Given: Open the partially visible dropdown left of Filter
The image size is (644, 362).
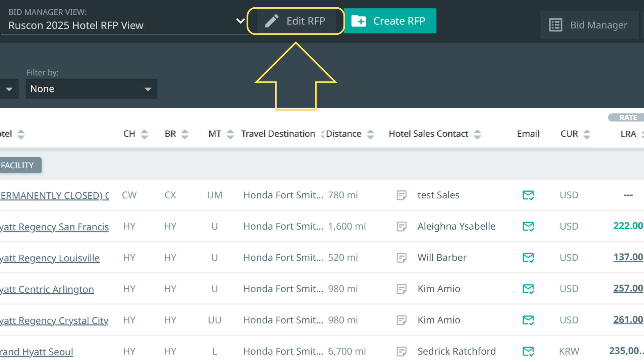Looking at the screenshot, I should tap(9, 89).
